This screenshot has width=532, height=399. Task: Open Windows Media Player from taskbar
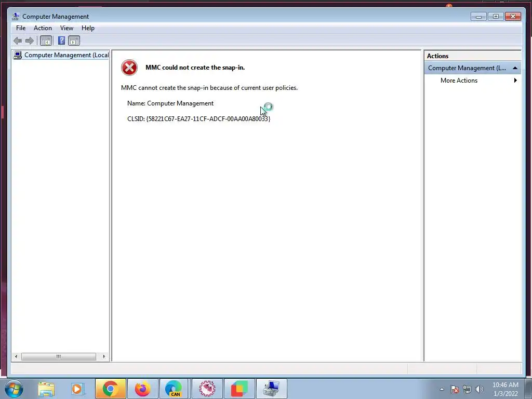(77, 389)
